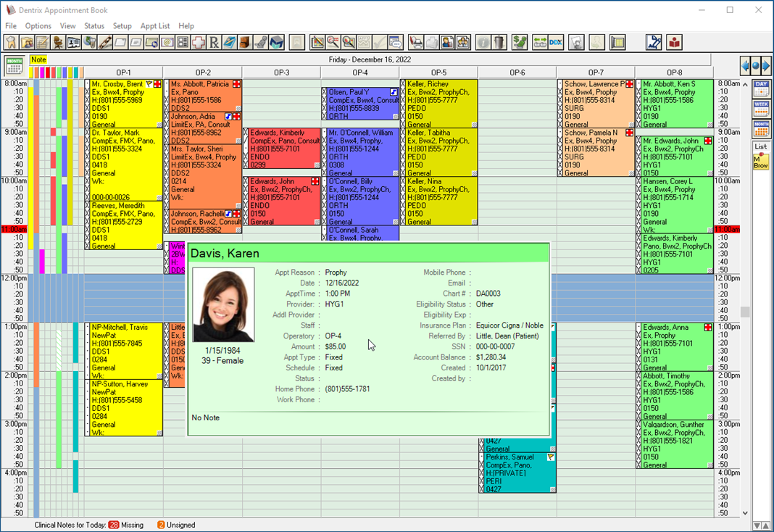
Task: Go to next day with right arrow
Action: (765, 66)
